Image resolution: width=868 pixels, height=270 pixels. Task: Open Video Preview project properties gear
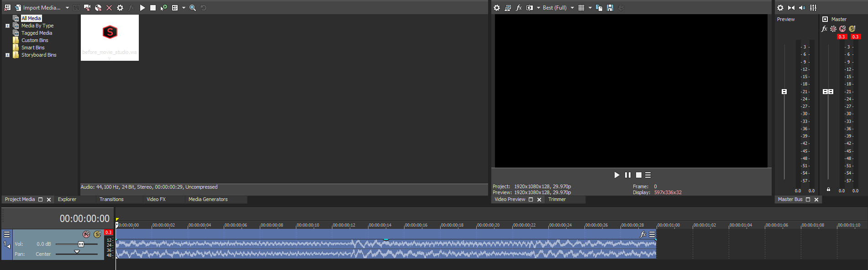497,8
